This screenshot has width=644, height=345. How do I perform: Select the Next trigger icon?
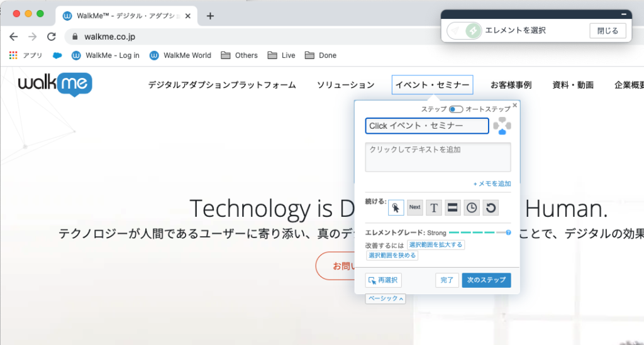pos(415,207)
